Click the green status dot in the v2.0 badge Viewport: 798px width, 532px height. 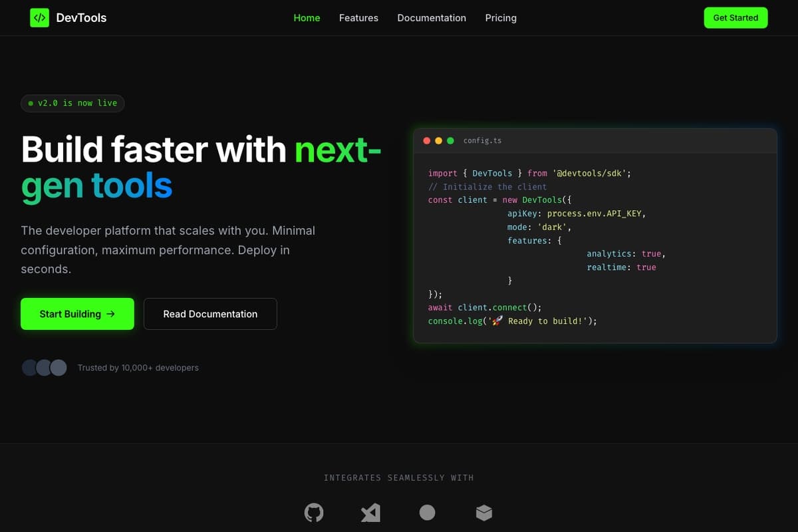pyautogui.click(x=31, y=103)
